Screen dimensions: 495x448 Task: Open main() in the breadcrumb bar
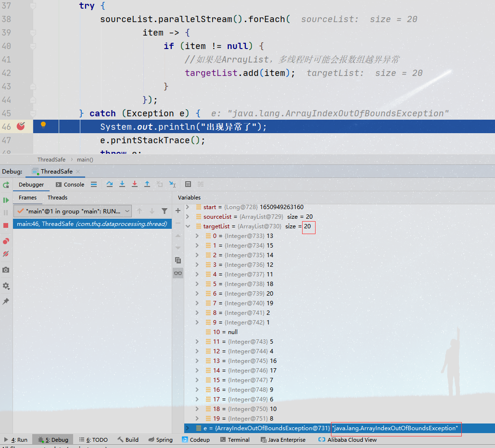tap(85, 159)
